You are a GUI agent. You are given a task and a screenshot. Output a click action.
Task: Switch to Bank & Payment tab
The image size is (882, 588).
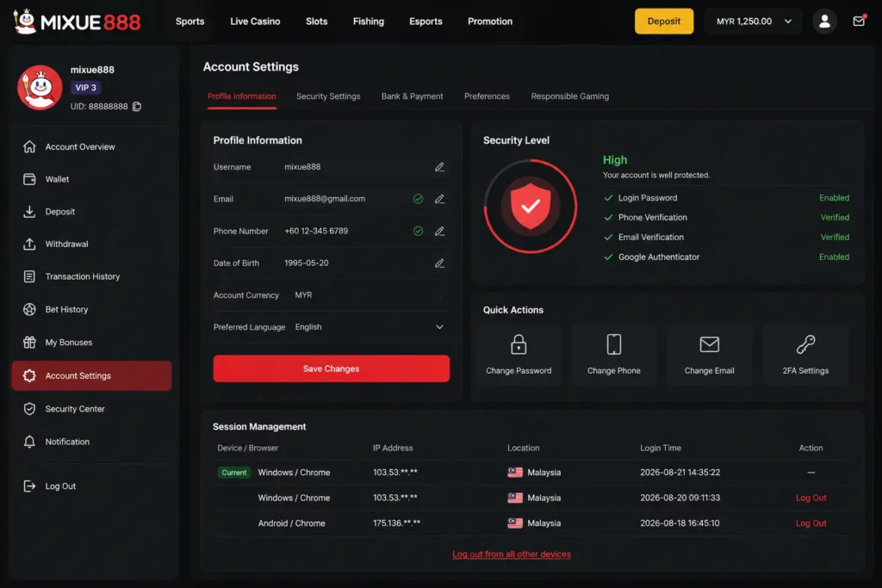tap(413, 96)
